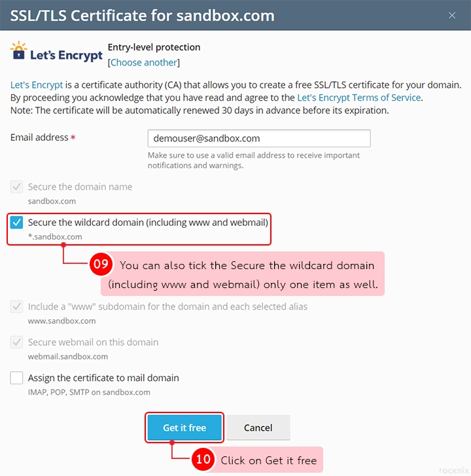
Task: Select the www.sandbox.com text
Action: coord(62,321)
